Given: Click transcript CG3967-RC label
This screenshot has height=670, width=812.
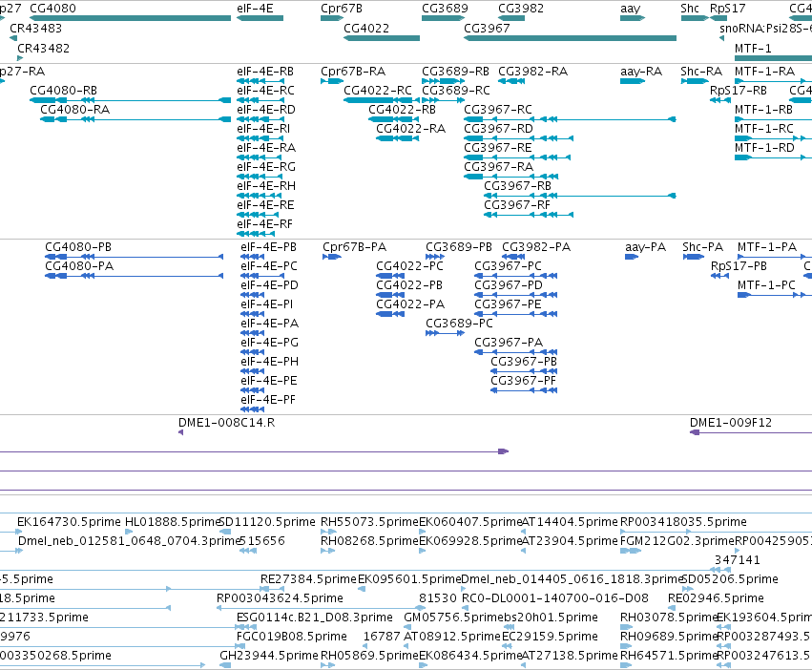Looking at the screenshot, I should 498,110.
